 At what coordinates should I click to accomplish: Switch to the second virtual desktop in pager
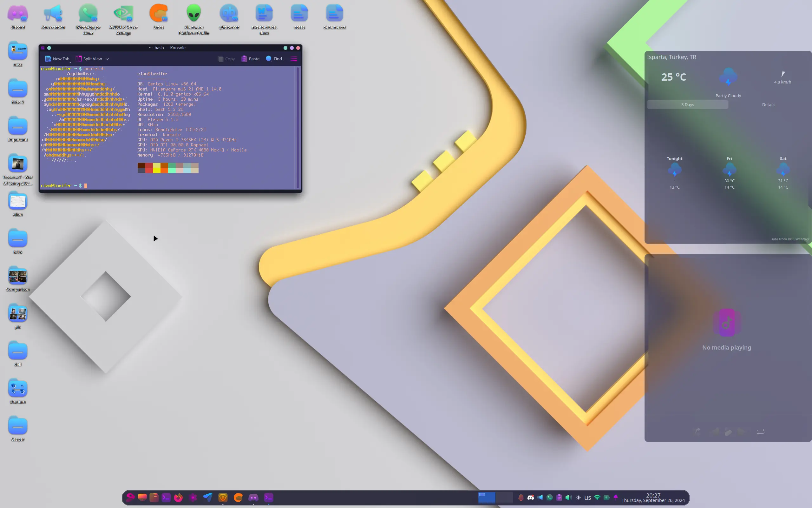coord(504,498)
